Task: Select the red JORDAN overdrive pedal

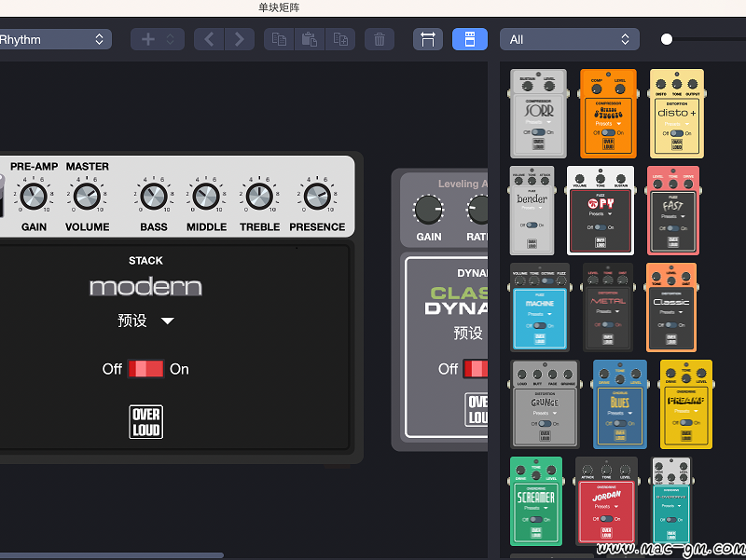Action: tap(606, 501)
